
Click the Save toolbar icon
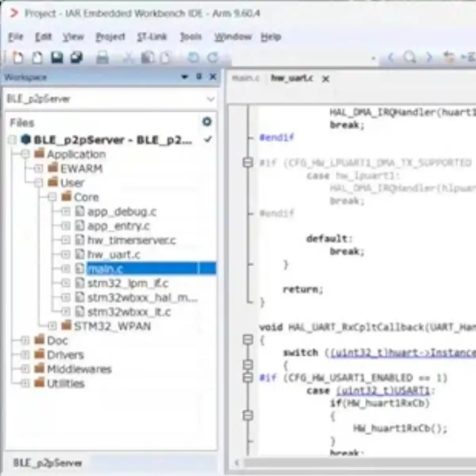point(57,58)
